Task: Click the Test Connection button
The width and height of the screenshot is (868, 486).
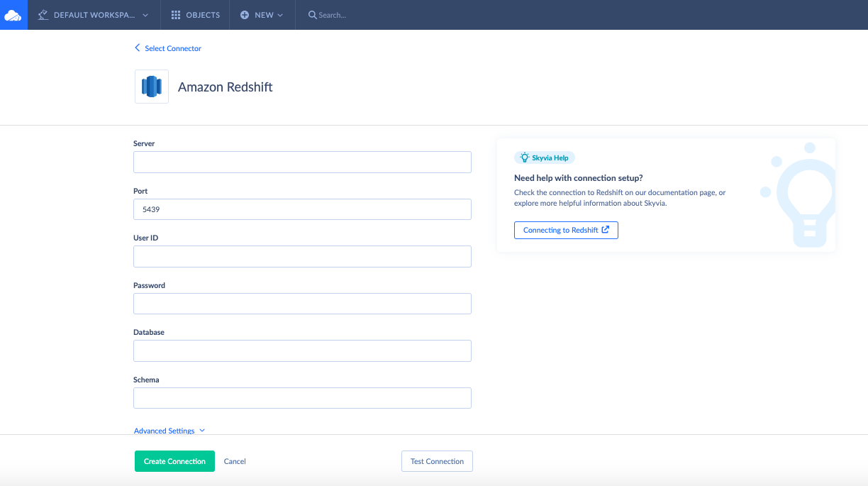Action: click(x=437, y=460)
